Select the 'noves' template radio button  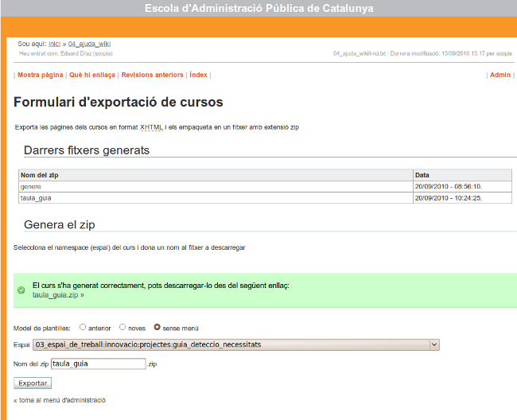click(x=122, y=327)
